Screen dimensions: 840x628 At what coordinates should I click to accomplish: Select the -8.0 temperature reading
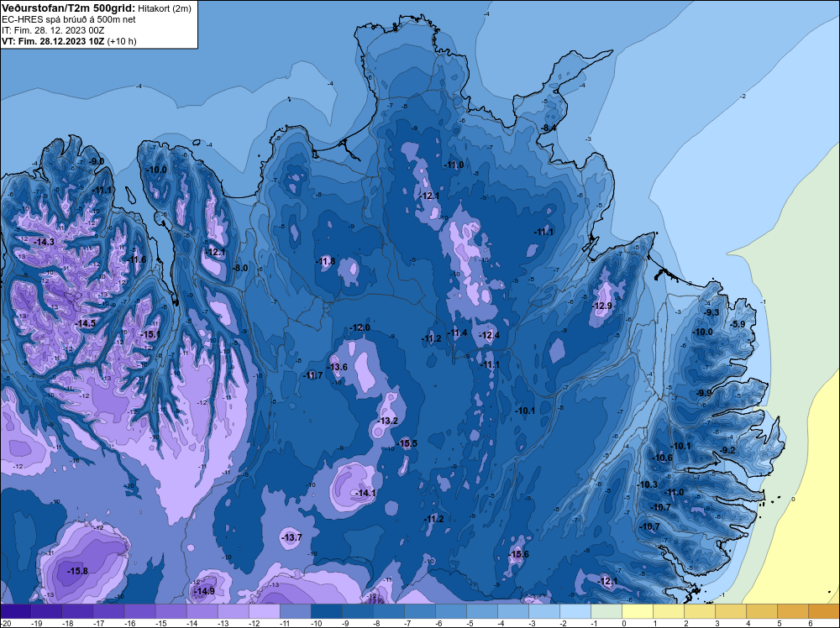click(x=240, y=268)
